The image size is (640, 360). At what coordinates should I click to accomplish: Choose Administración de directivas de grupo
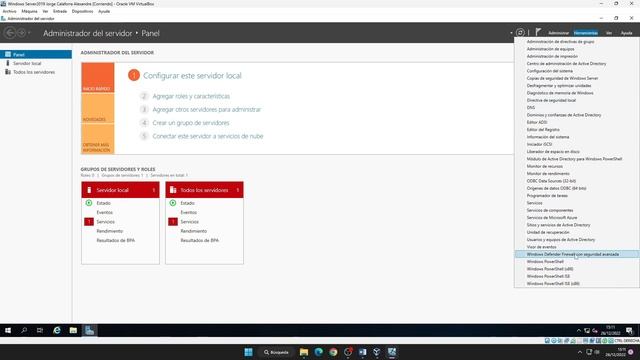pyautogui.click(x=560, y=42)
